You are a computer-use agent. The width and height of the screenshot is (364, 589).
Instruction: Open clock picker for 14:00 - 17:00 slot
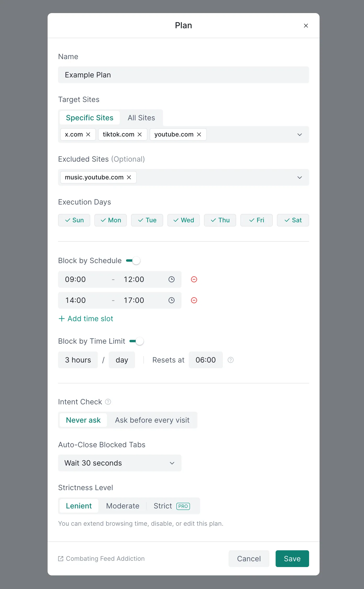click(x=172, y=300)
